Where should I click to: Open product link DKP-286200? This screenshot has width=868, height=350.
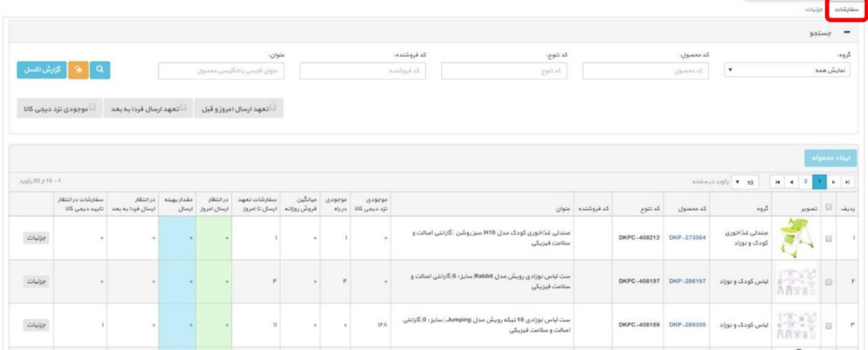(687, 325)
